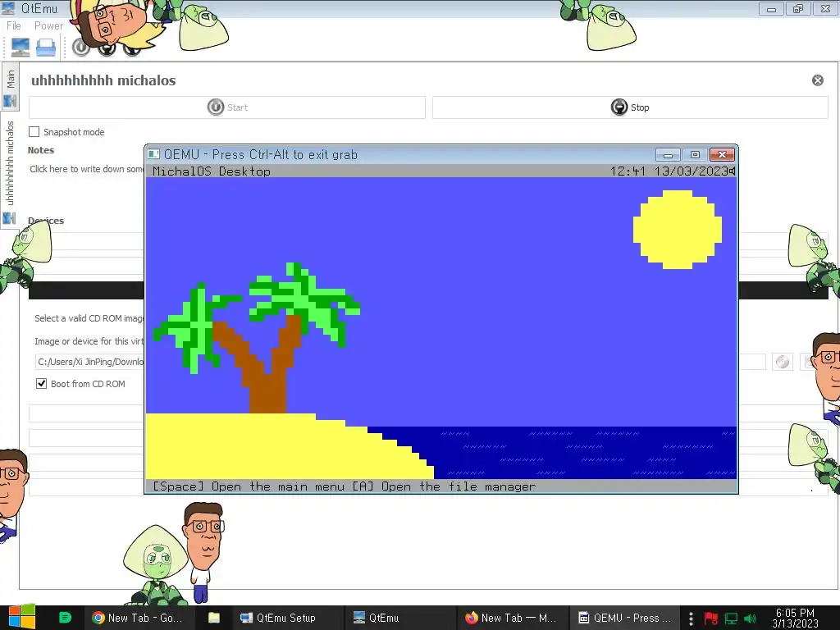Restore down the QtEmu main window
The image size is (840, 630).
coord(798,8)
